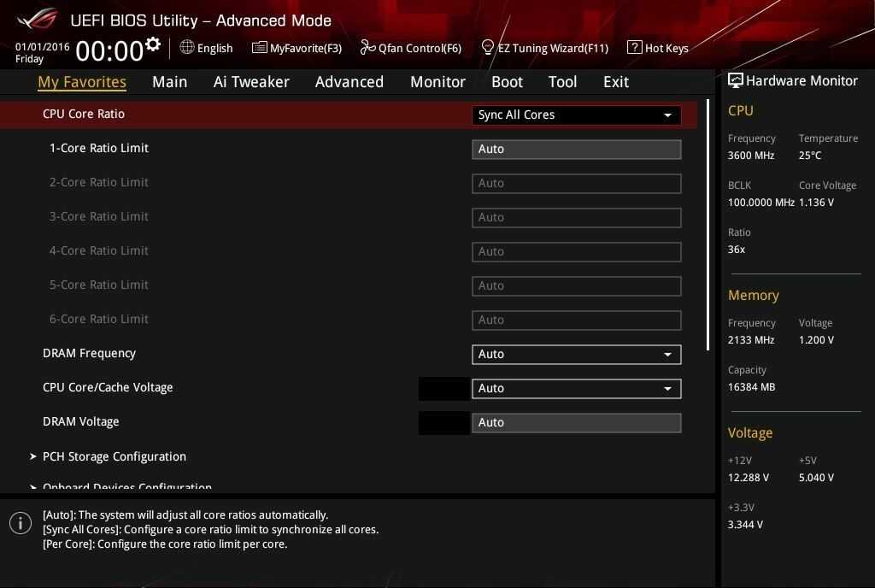Switch to the Ai Tweaker tab
This screenshot has width=875, height=588.
(251, 82)
